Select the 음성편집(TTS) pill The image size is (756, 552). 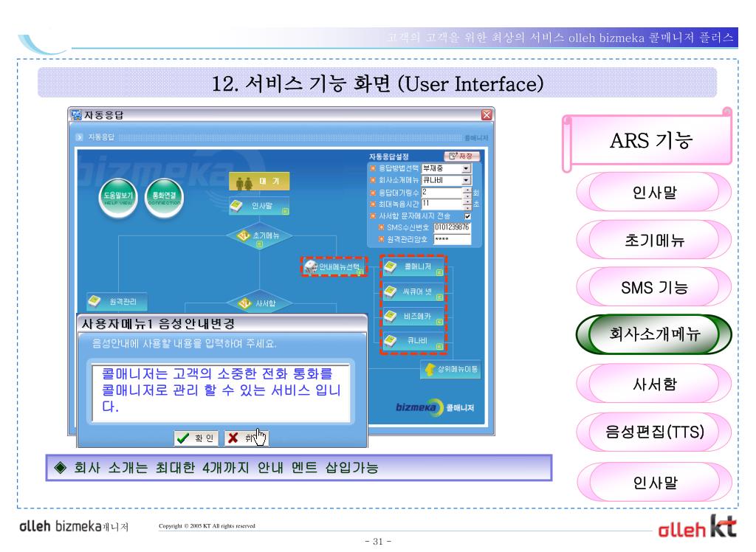(654, 432)
